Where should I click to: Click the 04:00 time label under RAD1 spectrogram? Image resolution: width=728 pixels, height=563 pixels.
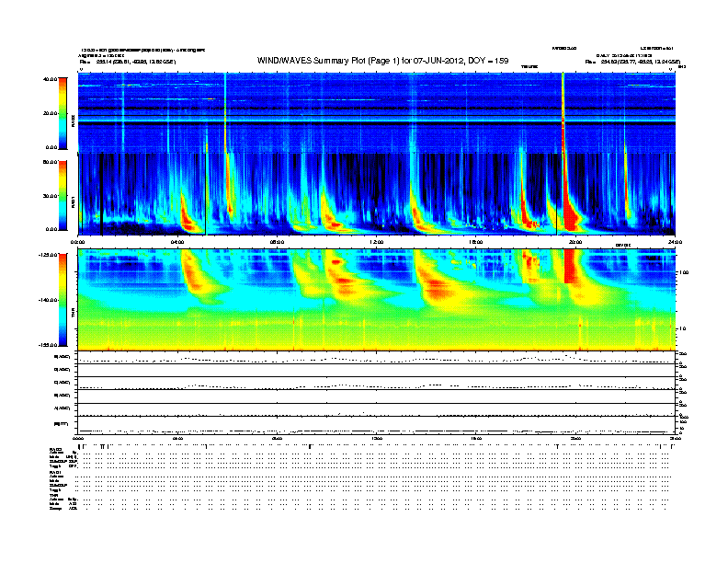177,242
